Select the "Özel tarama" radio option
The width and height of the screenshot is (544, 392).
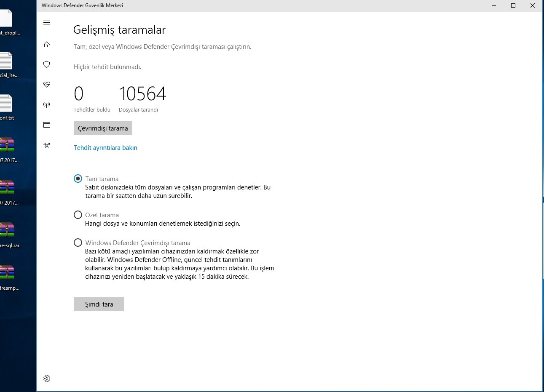click(x=78, y=215)
